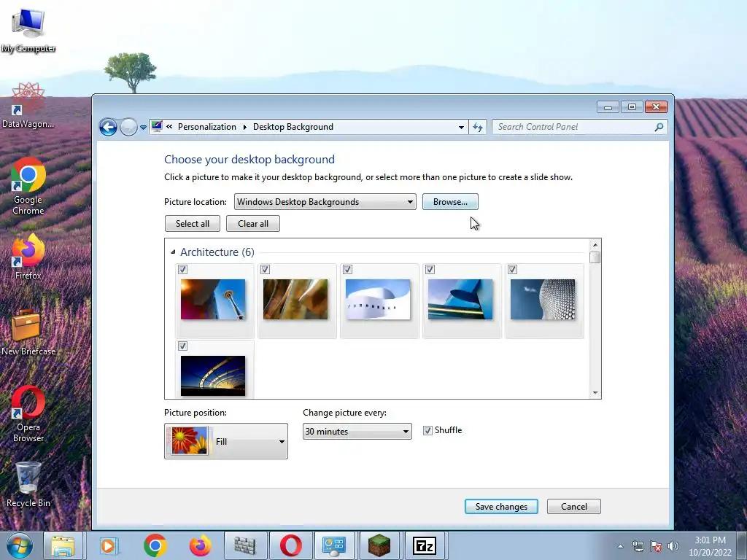Select the Firefox desktop shortcut
The image size is (747, 560).
pyautogui.click(x=28, y=257)
